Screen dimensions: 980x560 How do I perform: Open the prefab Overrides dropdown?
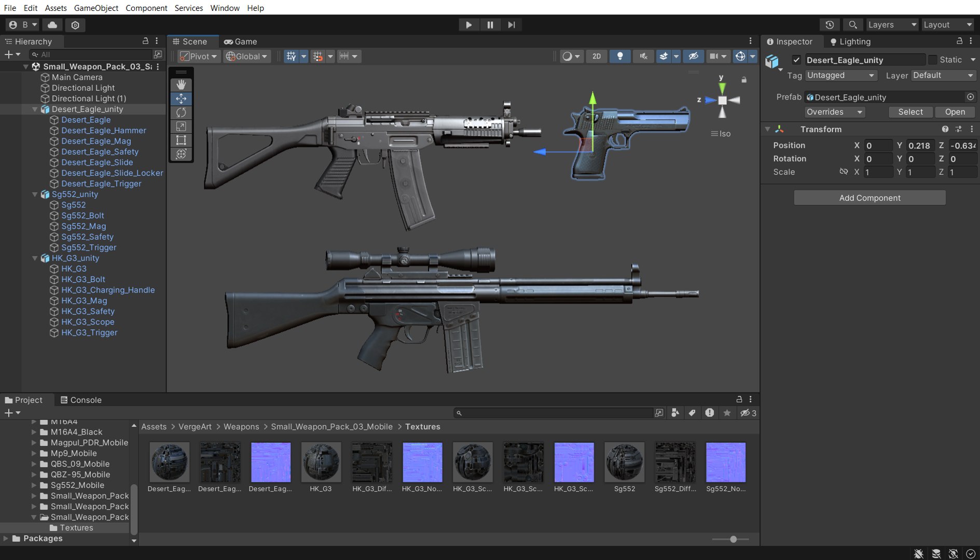pos(834,112)
